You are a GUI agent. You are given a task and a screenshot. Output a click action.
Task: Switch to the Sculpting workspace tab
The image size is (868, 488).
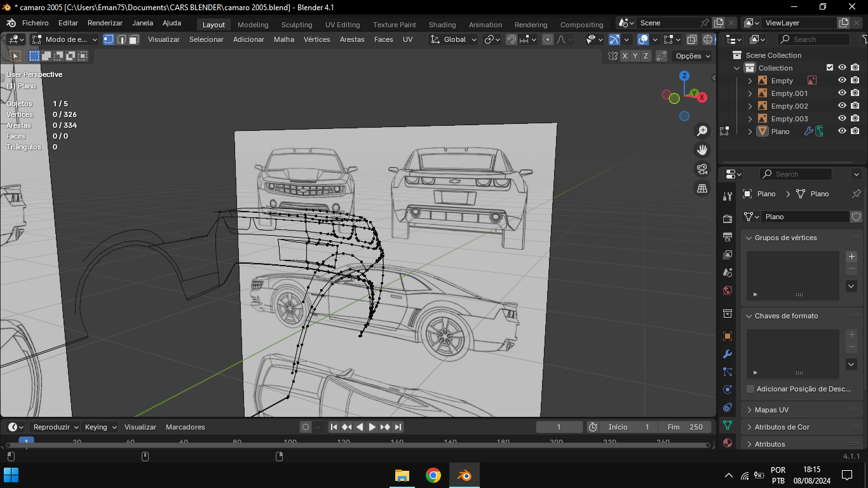(x=297, y=25)
